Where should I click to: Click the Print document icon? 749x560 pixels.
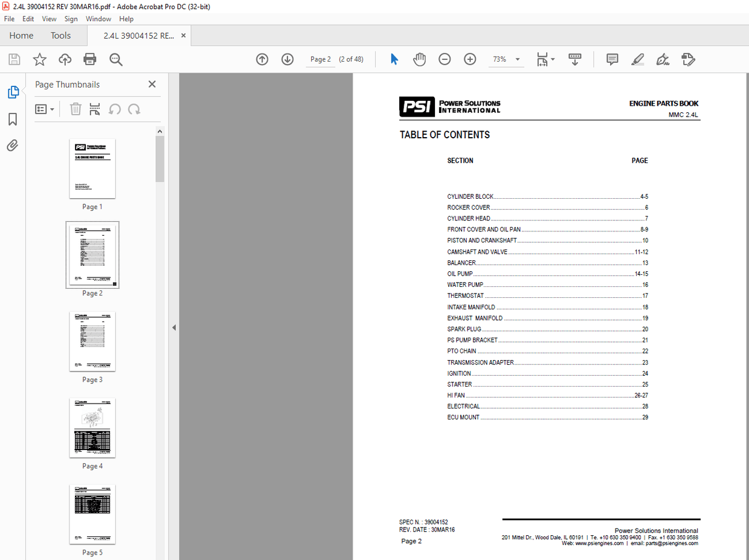tap(89, 59)
